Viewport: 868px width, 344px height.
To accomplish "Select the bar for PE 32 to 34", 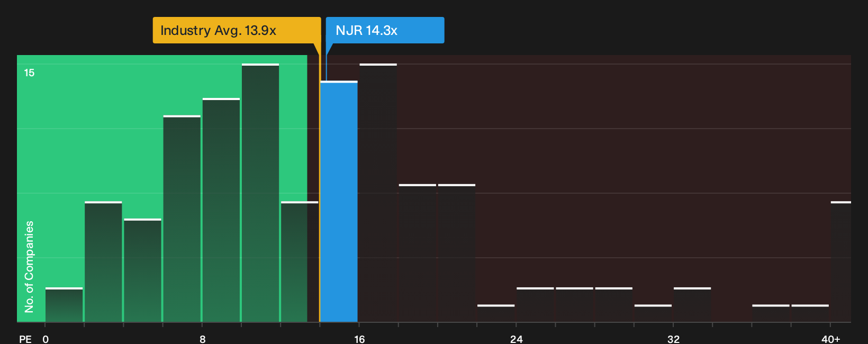I will 692,305.
